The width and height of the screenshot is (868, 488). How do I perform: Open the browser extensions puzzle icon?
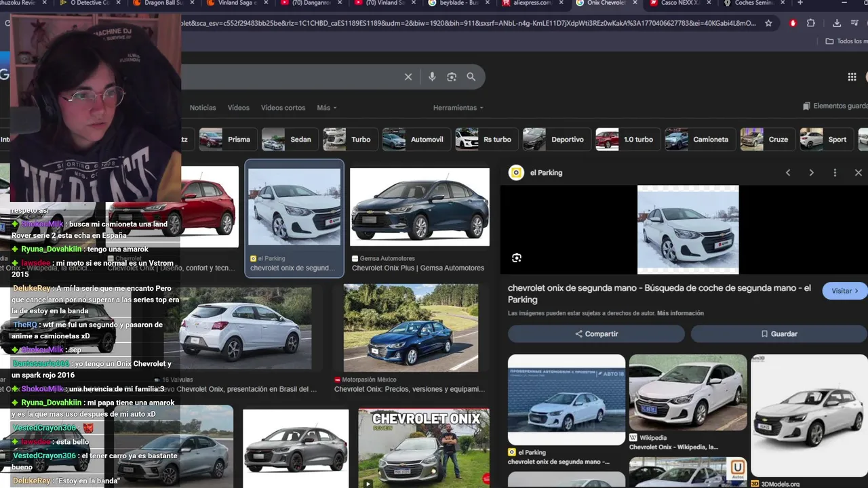coord(810,23)
